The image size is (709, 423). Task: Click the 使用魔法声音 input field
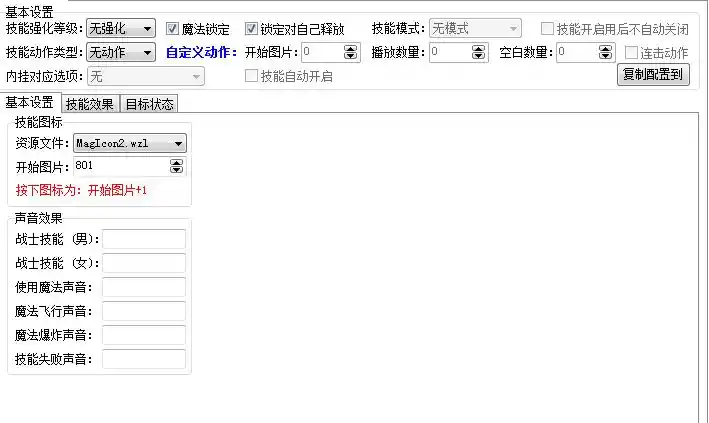click(x=144, y=287)
